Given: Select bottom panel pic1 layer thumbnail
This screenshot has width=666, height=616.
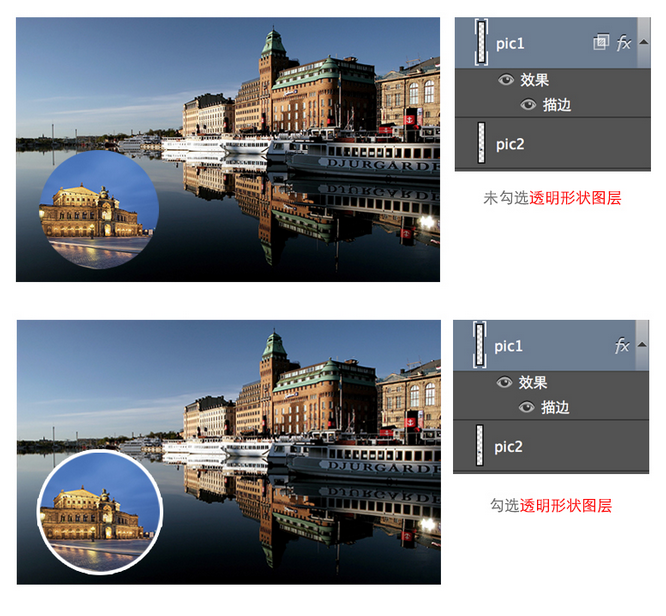Looking at the screenshot, I should pyautogui.click(x=481, y=346).
